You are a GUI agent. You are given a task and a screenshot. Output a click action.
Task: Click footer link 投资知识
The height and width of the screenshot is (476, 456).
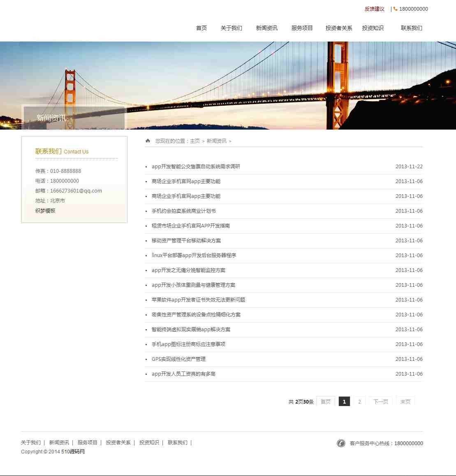149,443
